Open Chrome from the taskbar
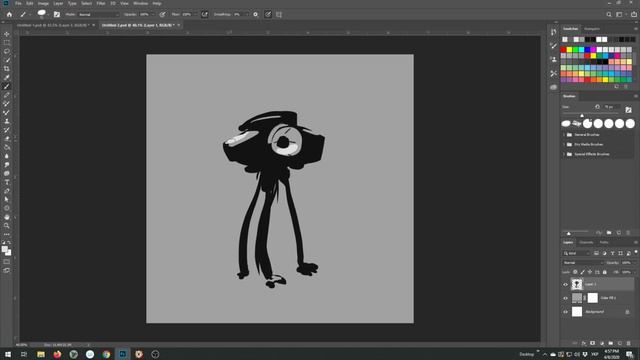This screenshot has width=640, height=360. click(106, 354)
